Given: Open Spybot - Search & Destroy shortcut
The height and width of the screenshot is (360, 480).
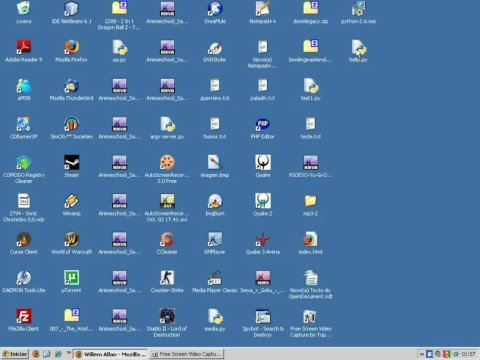Looking at the screenshot, I should [263, 323].
